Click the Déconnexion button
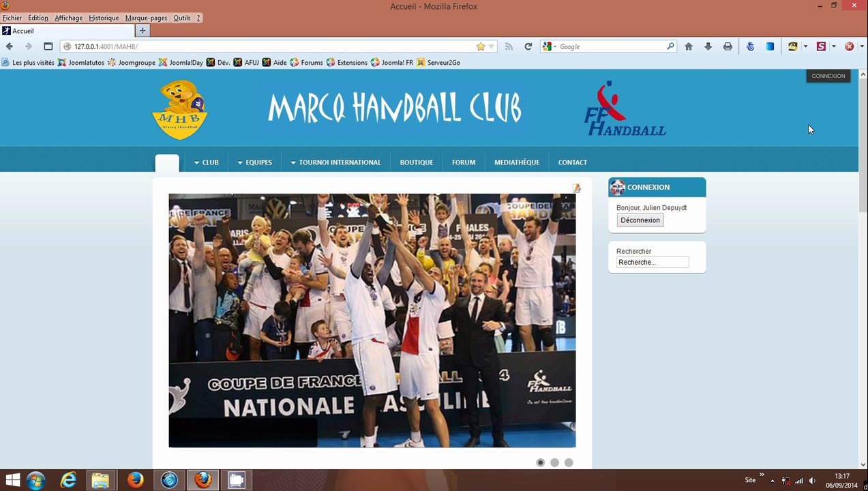 [x=640, y=220]
